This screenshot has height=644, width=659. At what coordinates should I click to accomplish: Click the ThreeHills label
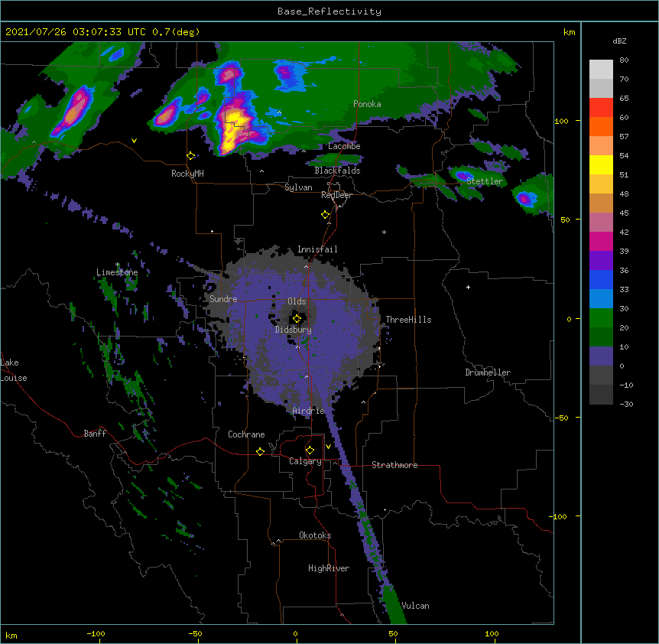[x=408, y=320]
